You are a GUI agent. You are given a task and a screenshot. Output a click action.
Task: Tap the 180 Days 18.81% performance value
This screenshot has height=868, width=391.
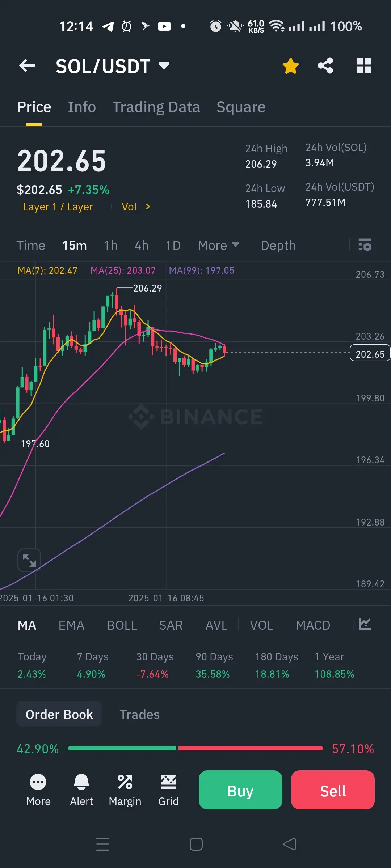[x=272, y=674]
